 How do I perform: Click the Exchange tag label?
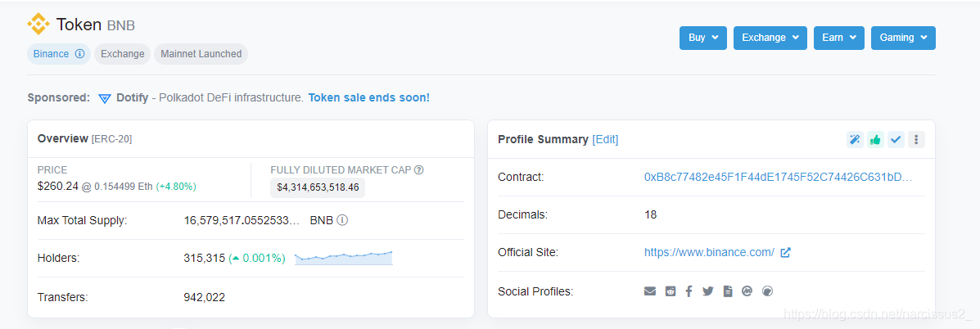coord(123,54)
